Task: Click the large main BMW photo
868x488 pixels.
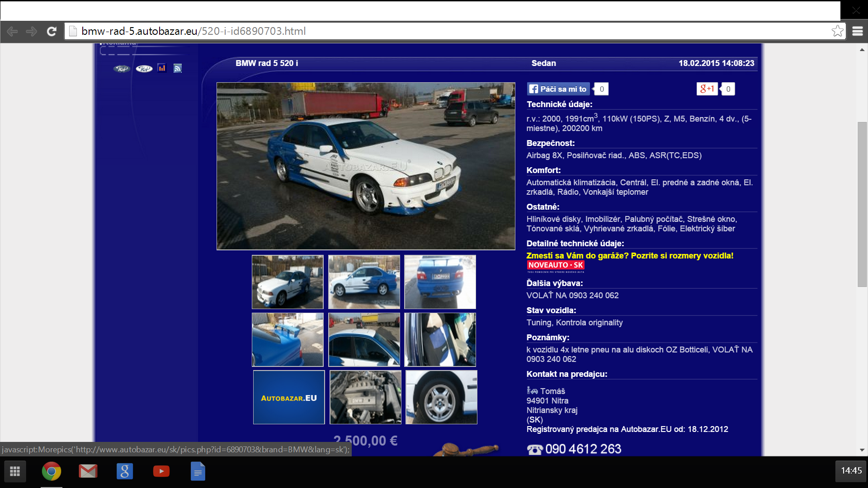Action: click(x=366, y=166)
